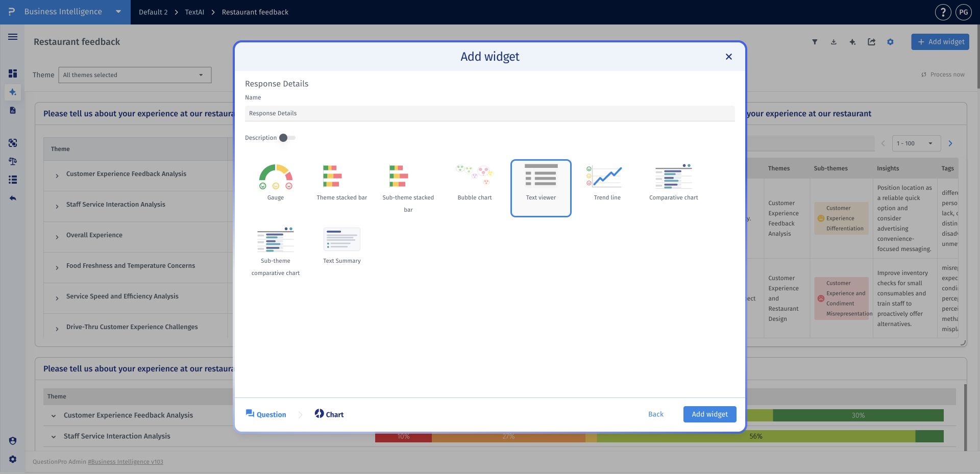Click the top-right Add widget button

pyautogui.click(x=941, y=42)
